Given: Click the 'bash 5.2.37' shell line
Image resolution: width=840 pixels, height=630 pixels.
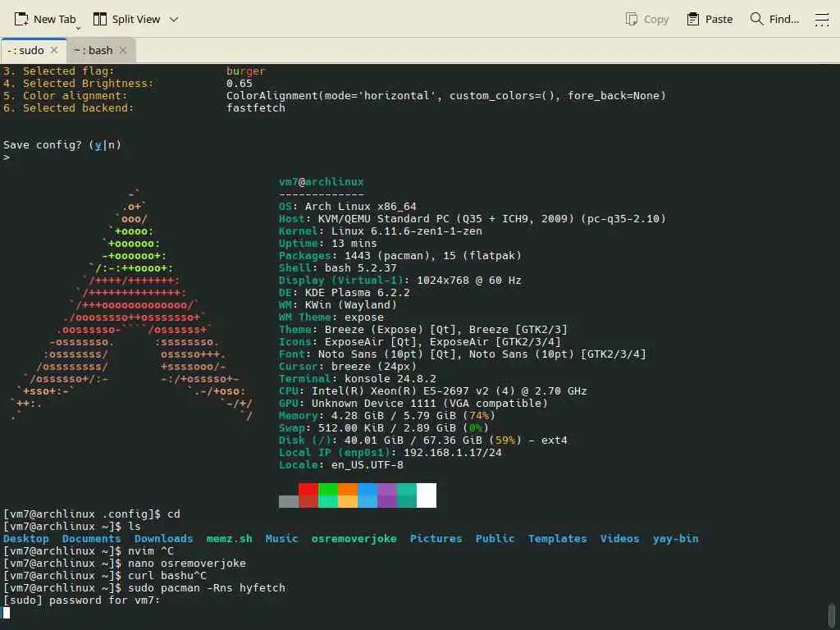Looking at the screenshot, I should coord(361,268).
